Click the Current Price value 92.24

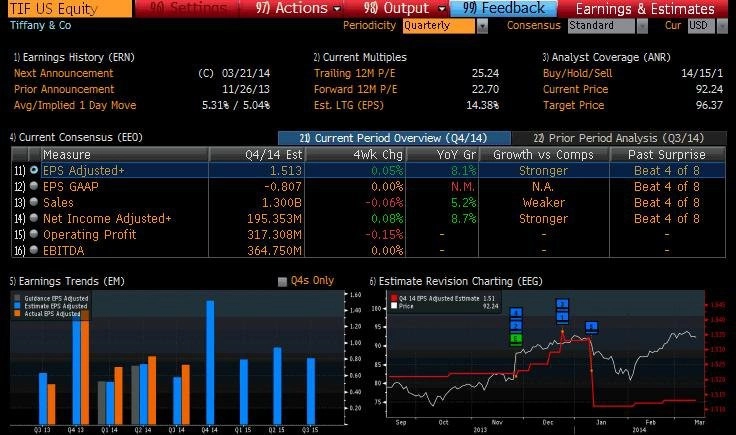click(x=709, y=89)
